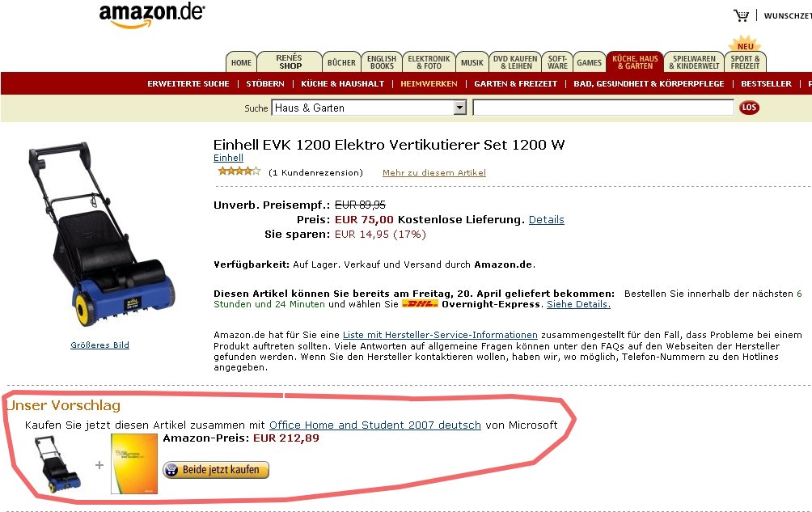
Task: Open the Haus & Garten search category dropdown
Action: [370, 108]
